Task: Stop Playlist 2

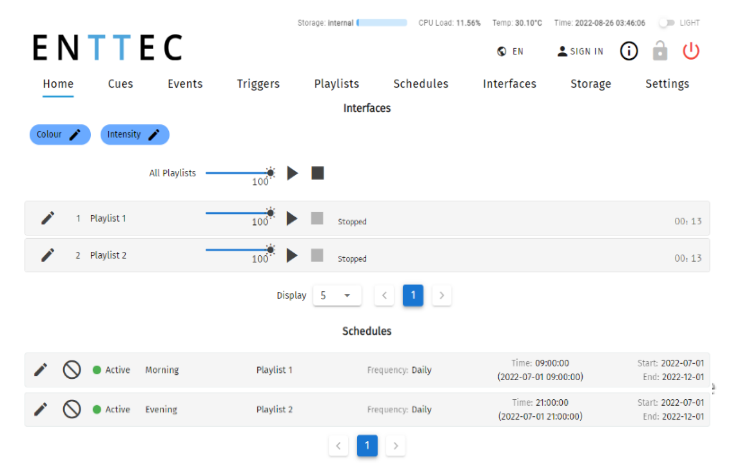Action: pos(317,255)
